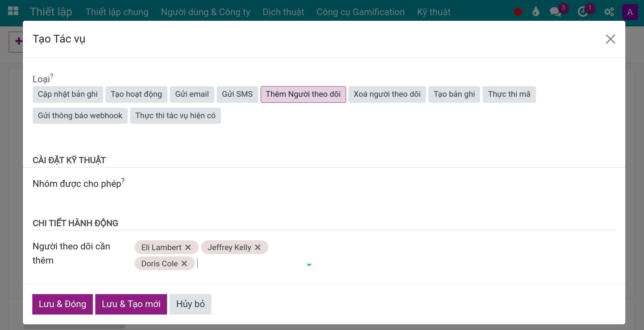Open the debug tools gear icon
Viewport: 644px width, 330px height.
coord(609,12)
